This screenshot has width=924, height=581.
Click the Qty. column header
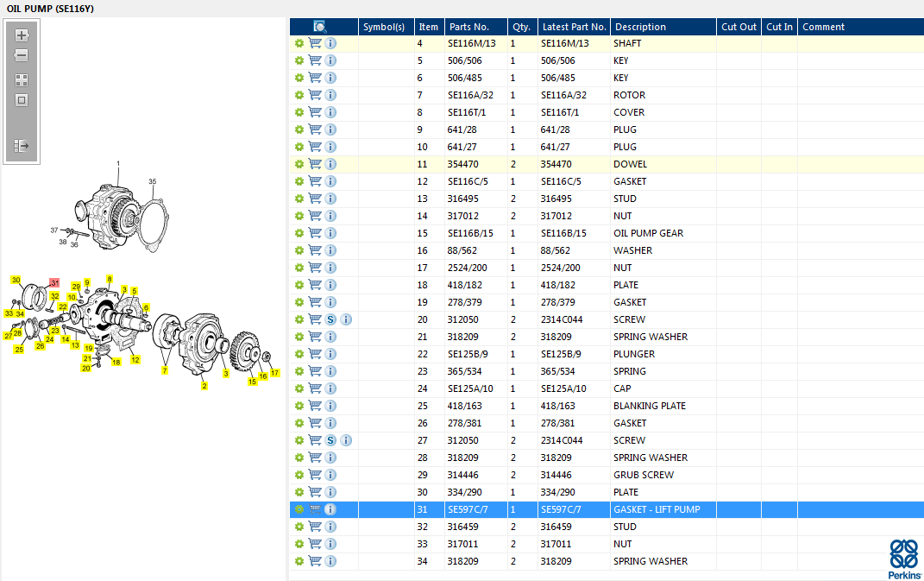coord(522,27)
